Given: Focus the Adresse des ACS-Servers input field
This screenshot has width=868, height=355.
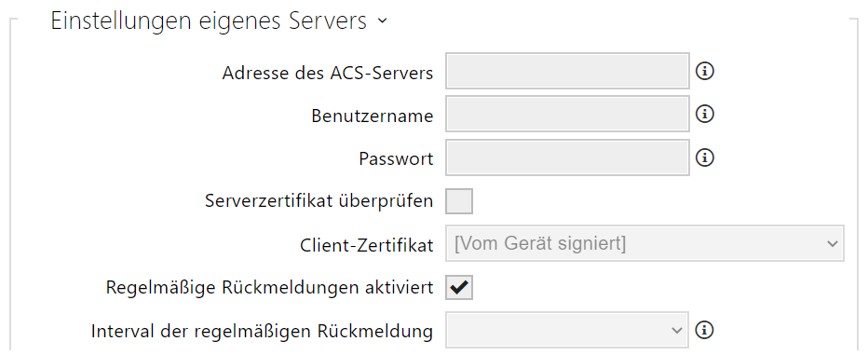Looking at the screenshot, I should [x=567, y=71].
